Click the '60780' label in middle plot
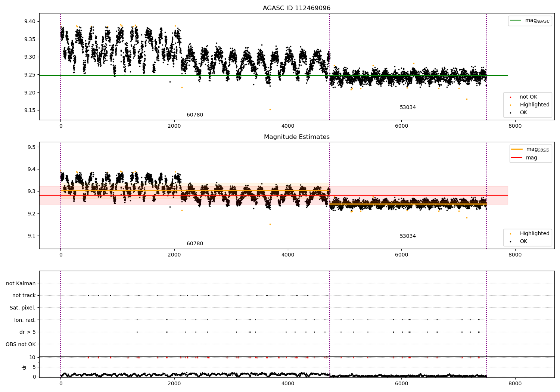 point(195,244)
